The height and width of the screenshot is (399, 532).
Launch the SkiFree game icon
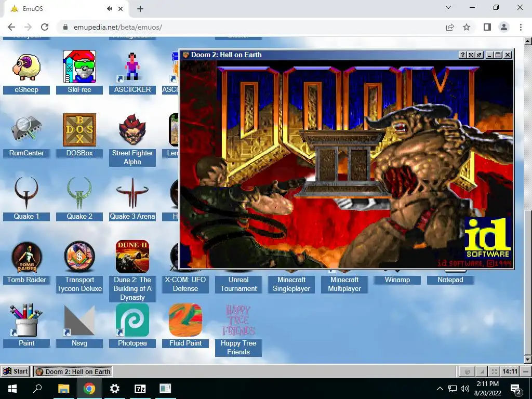click(79, 66)
